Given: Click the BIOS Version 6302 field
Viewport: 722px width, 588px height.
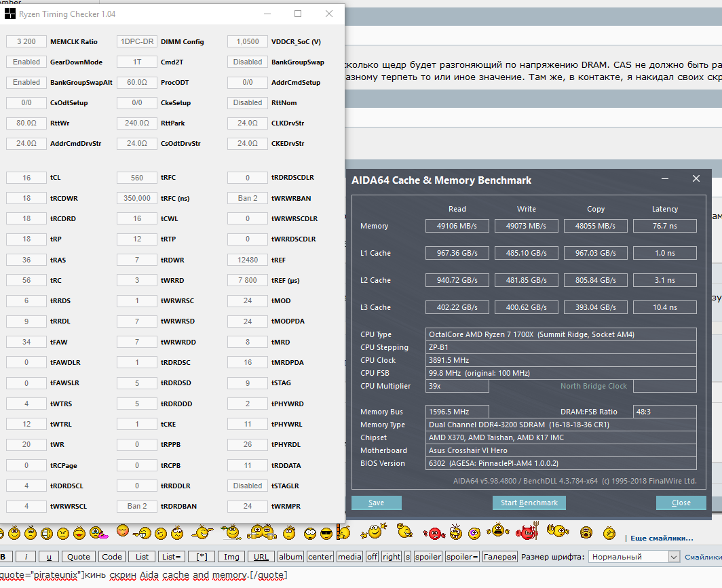Looking at the screenshot, I should 560,463.
